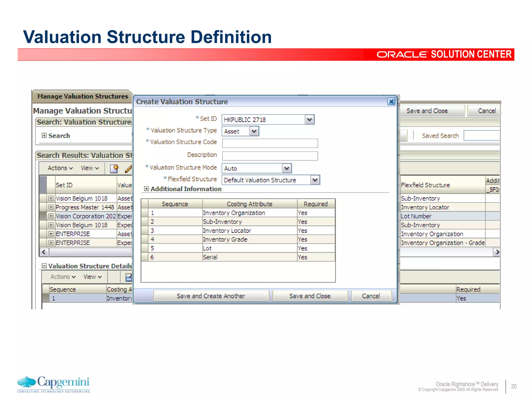Click the Set ID column header
532x399 pixels.
coord(86,185)
